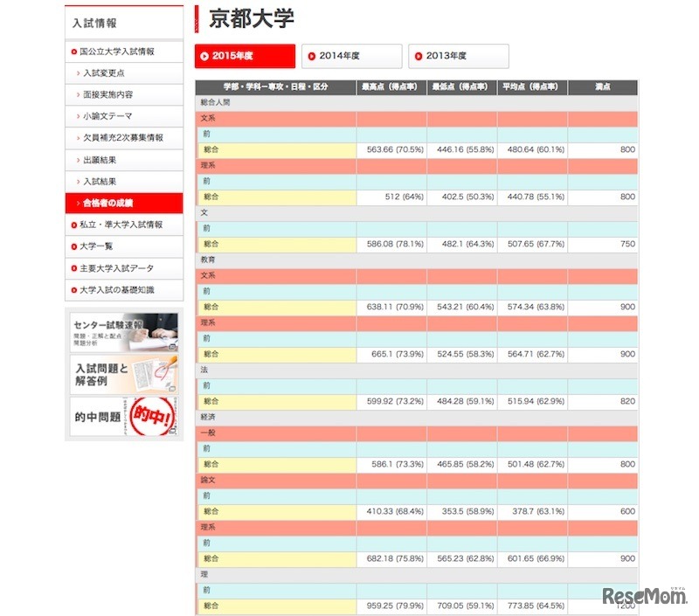This screenshot has height=616, width=699.
Task: Click the circle icon on 2015年度
Action: [204, 56]
